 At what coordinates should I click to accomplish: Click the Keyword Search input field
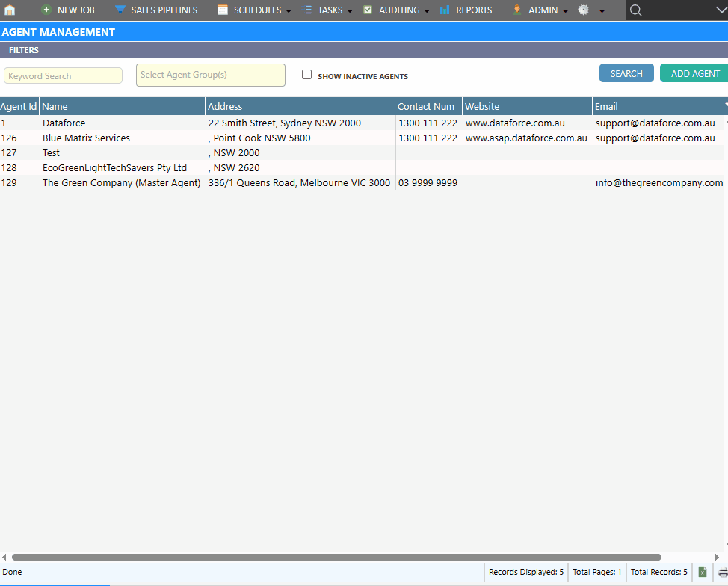(x=63, y=75)
